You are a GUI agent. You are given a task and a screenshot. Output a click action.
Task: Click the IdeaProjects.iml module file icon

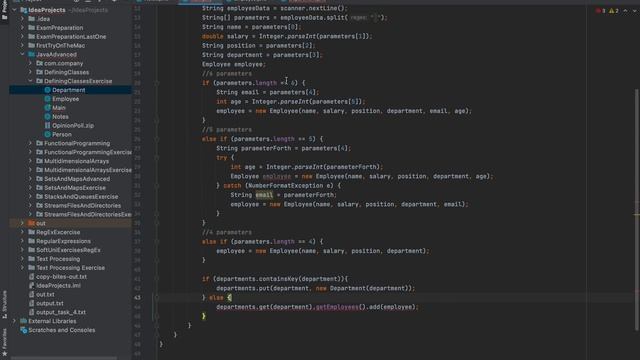pos(32,286)
